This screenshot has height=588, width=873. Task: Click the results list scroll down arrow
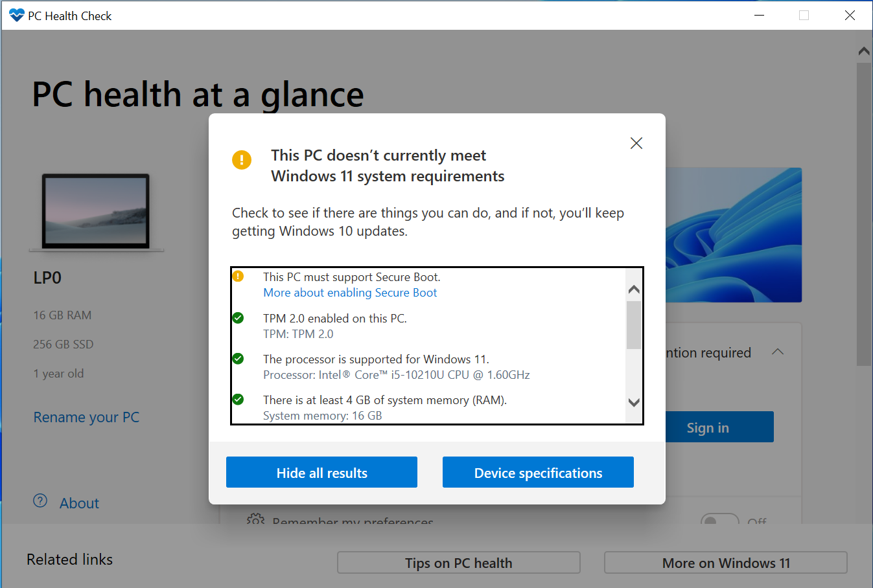pyautogui.click(x=634, y=403)
